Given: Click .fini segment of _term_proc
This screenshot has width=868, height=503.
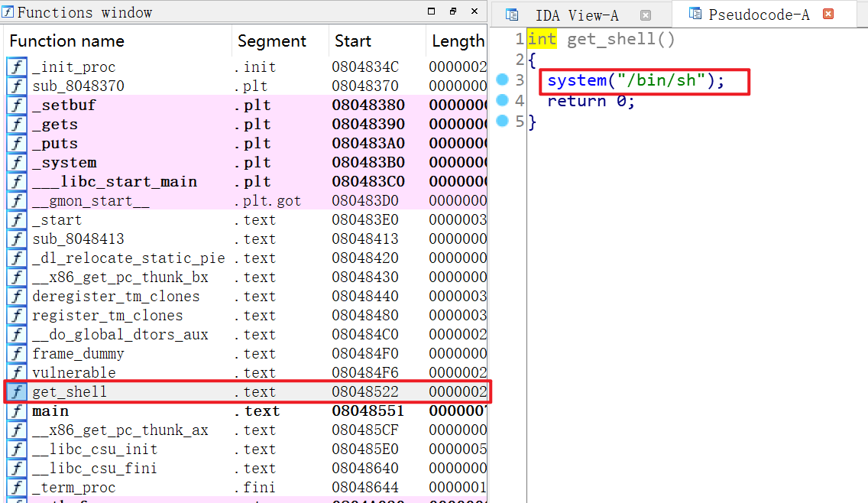Looking at the screenshot, I should click(x=254, y=488).
